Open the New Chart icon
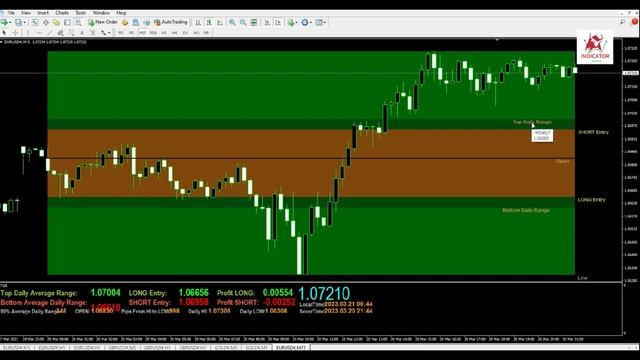Viewport: 640px width, 360px height. (4, 22)
